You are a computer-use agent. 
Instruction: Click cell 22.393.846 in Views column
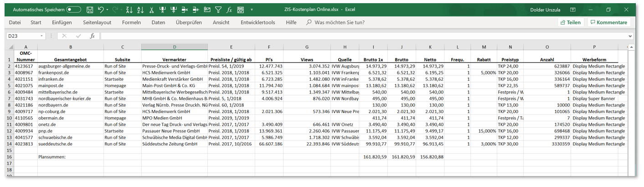pyautogui.click(x=307, y=144)
